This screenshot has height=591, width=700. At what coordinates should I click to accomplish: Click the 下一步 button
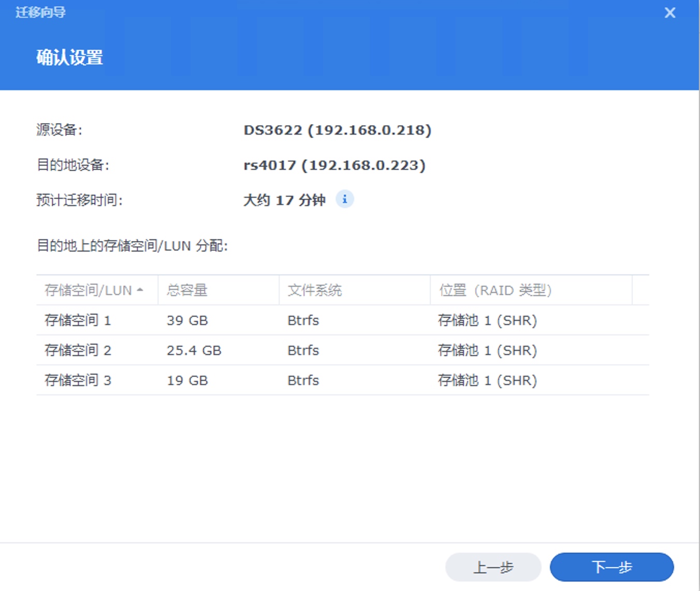(x=612, y=567)
